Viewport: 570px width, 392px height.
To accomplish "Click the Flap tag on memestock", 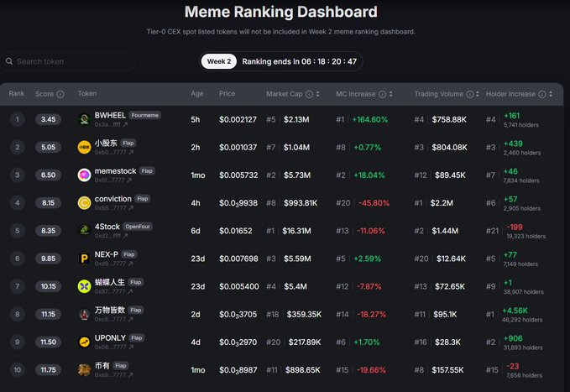I will pos(147,171).
